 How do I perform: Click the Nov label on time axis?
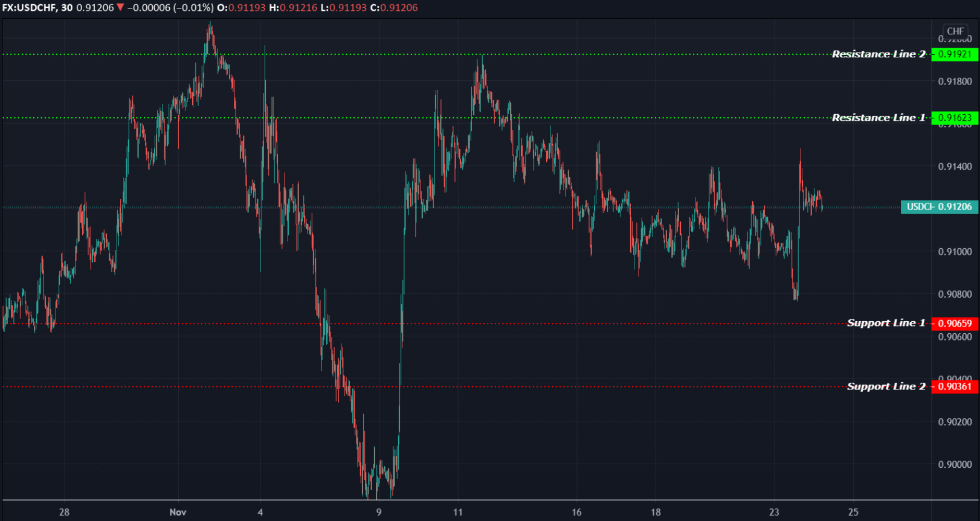tap(178, 512)
